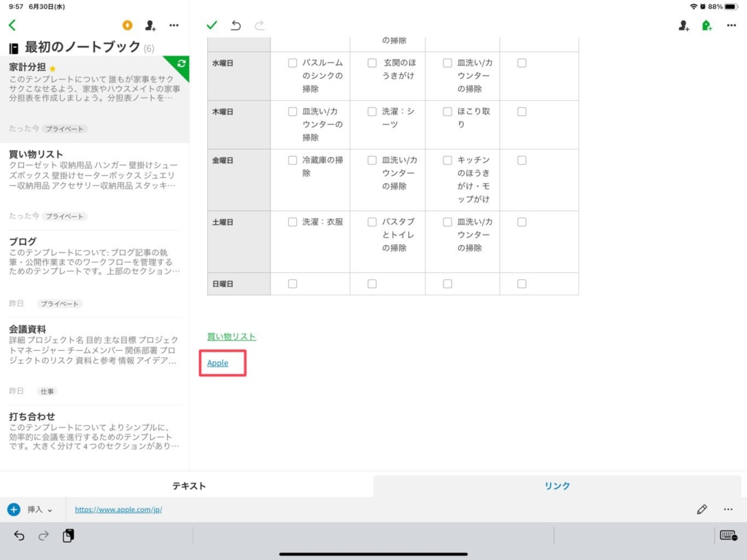Tap the green checkmark to finish editing

pos(212,26)
